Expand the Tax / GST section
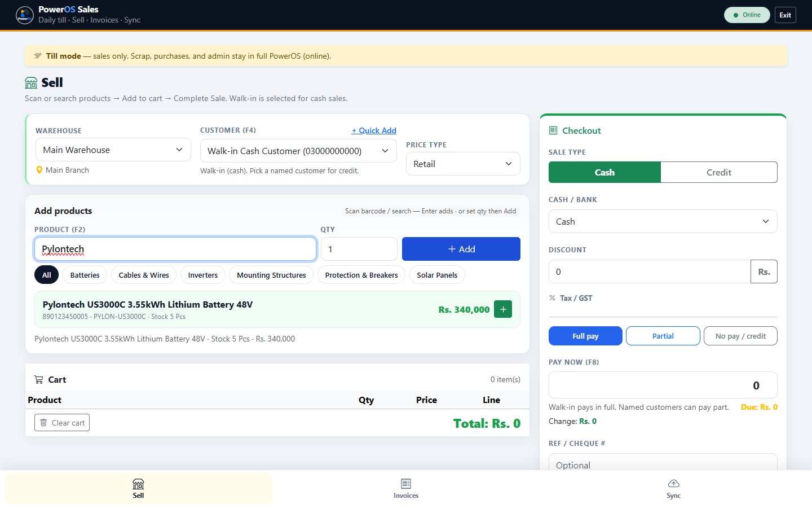Viewport: 812px width, 508px height. (x=571, y=298)
